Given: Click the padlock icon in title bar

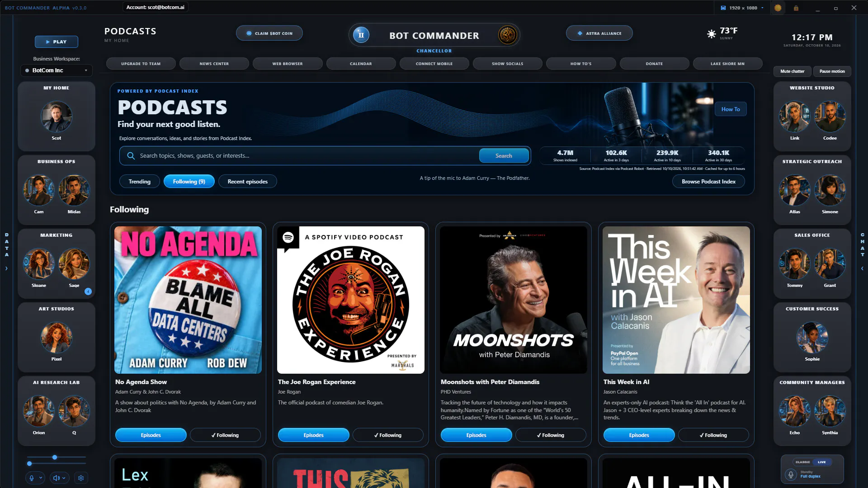Looking at the screenshot, I should [x=796, y=8].
